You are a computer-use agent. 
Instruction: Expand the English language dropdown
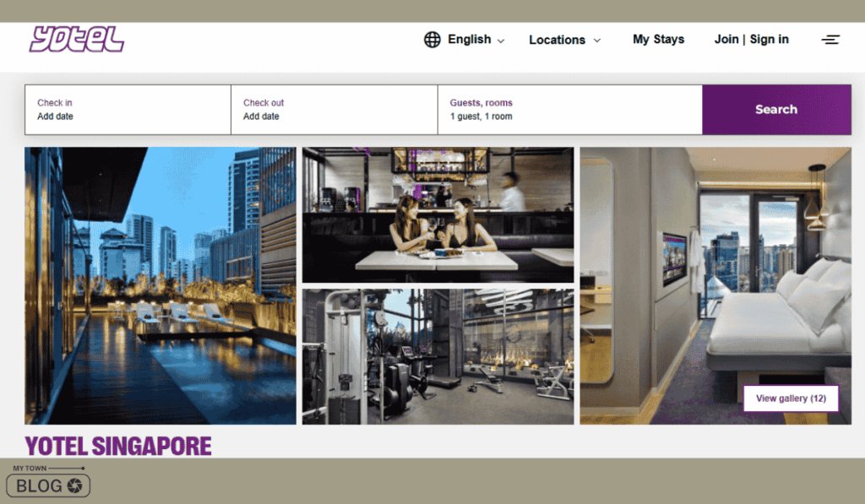pyautogui.click(x=476, y=40)
